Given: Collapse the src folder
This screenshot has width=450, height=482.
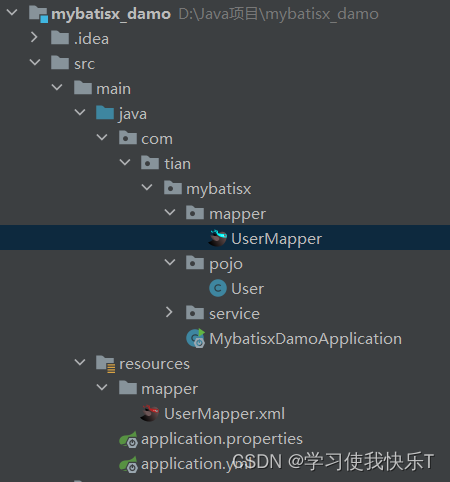Looking at the screenshot, I should pyautogui.click(x=35, y=62).
